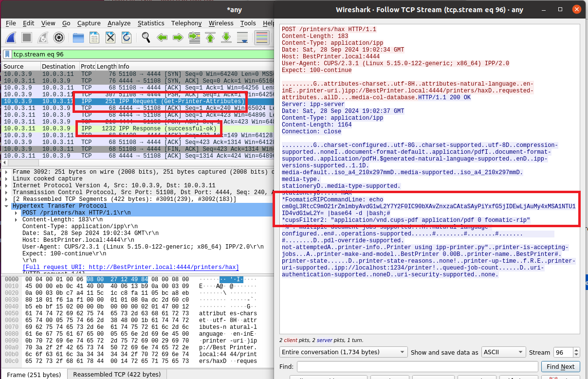Switch to Reassembled TCP (422 bytes) tab

[117, 374]
